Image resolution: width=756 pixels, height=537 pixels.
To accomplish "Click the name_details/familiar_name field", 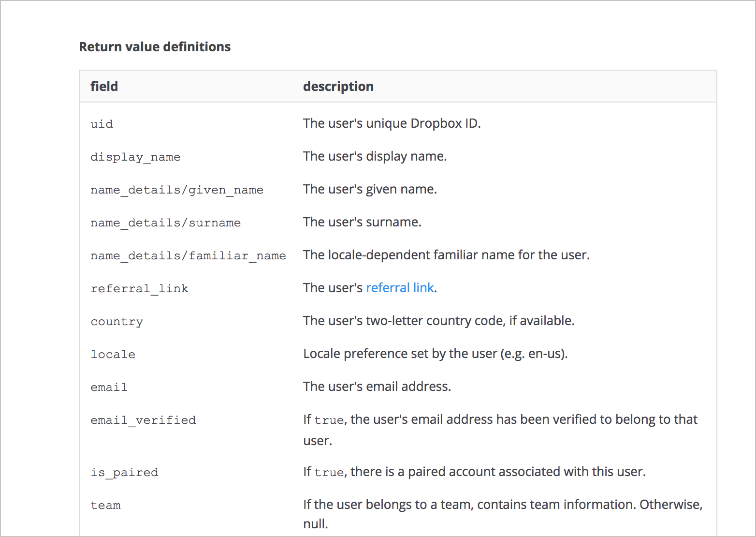I will (188, 256).
